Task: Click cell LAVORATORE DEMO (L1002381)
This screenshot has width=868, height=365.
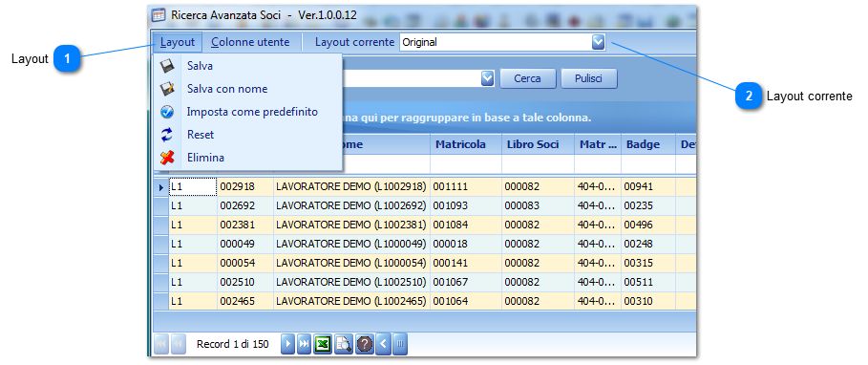Action: pyautogui.click(x=352, y=225)
